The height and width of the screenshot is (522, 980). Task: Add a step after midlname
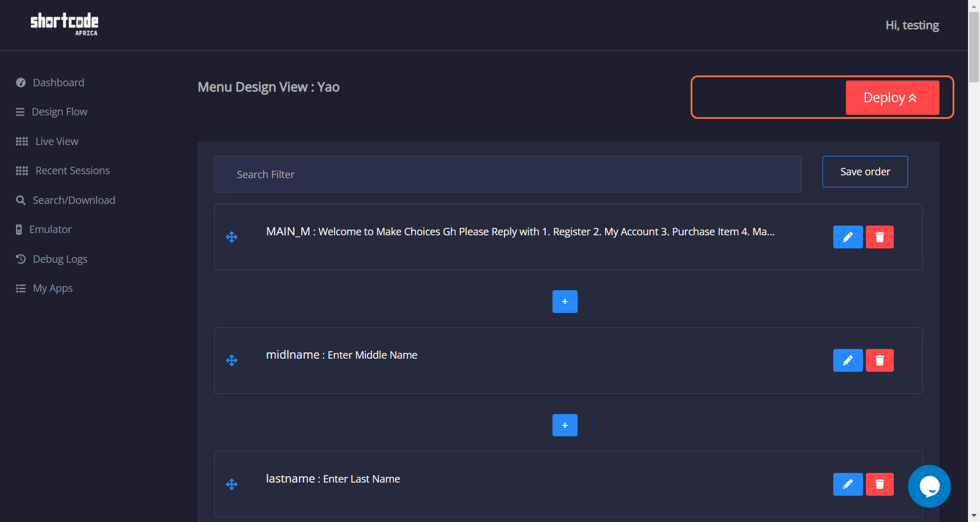[564, 425]
